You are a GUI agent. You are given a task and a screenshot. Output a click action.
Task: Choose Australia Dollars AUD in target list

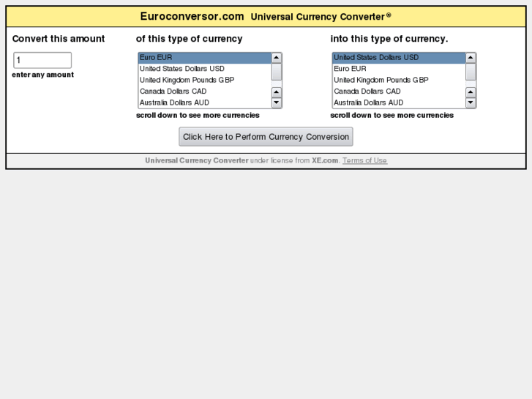pos(399,102)
